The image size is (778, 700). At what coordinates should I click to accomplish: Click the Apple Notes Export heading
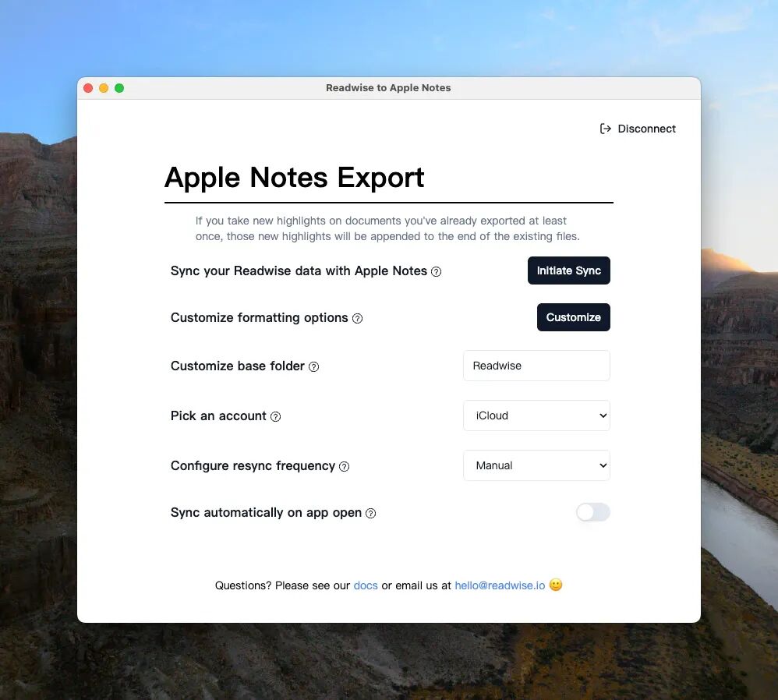pos(294,178)
